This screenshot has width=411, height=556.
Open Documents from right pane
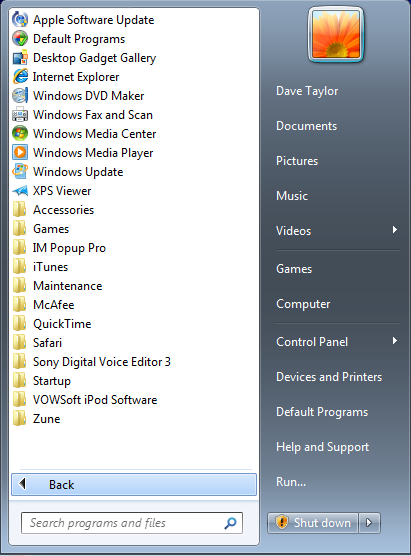pyautogui.click(x=306, y=126)
